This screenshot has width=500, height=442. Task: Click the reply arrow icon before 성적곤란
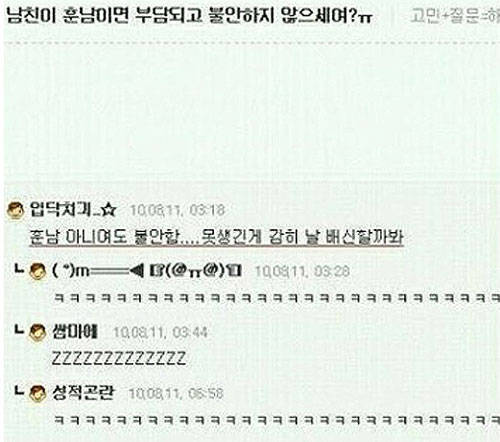[x=19, y=391]
